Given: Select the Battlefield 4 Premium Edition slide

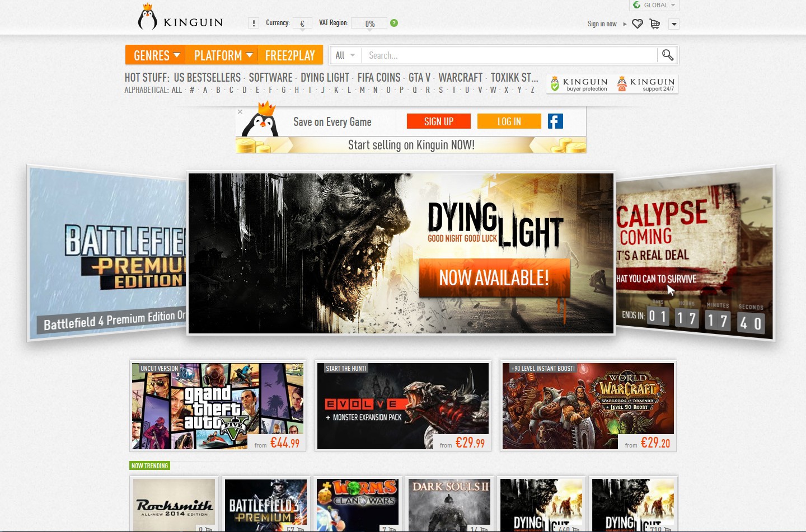Looking at the screenshot, I should tap(107, 253).
